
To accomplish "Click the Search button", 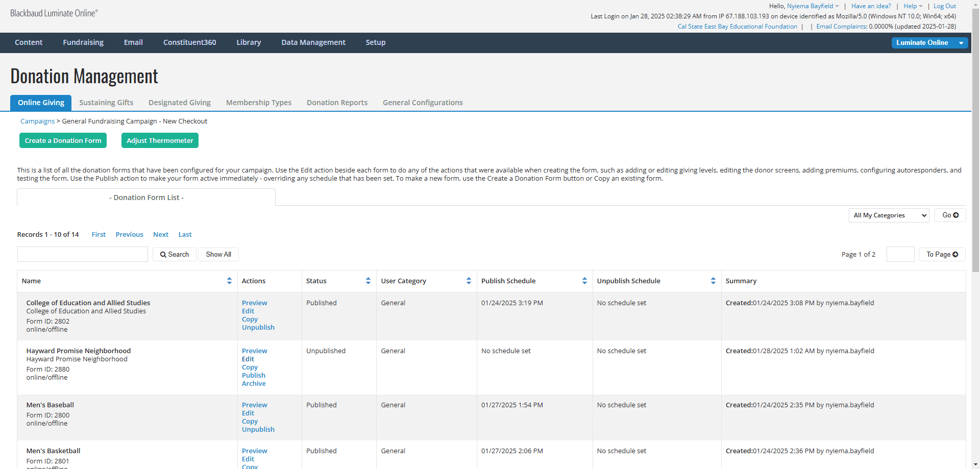I will click(x=175, y=254).
